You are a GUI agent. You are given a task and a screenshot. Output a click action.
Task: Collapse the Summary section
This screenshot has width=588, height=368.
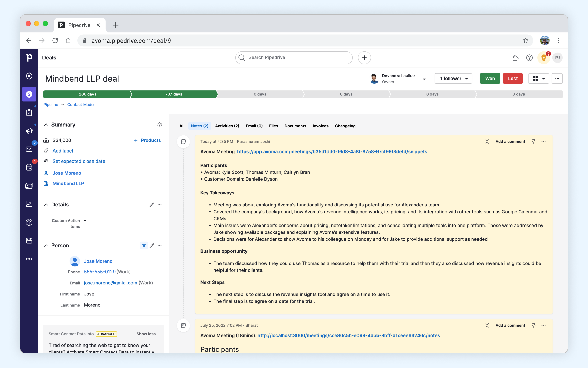point(46,125)
